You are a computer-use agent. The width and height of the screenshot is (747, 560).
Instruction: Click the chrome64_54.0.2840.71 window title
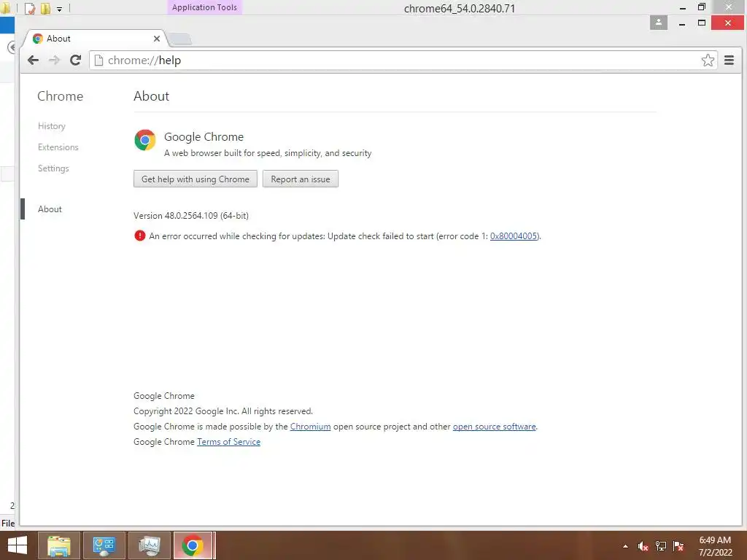(460, 8)
